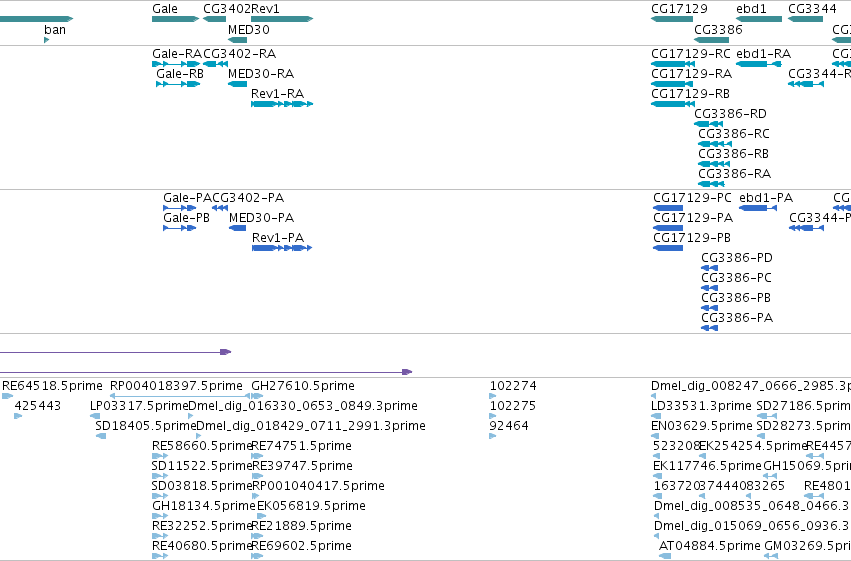Screen dimensions: 851x561
Task: Click the shorter purple arrow feature
Action: pyautogui.click(x=116, y=352)
